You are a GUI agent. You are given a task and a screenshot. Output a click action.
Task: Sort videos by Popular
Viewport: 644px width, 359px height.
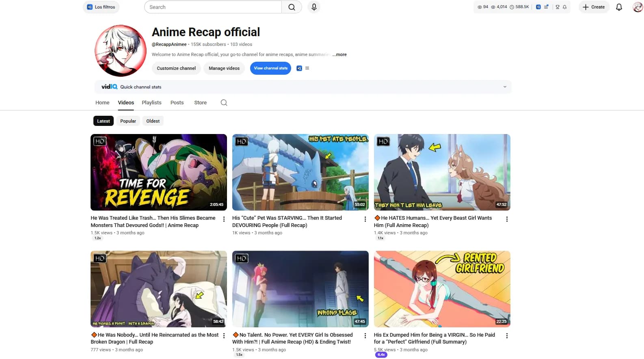click(128, 121)
